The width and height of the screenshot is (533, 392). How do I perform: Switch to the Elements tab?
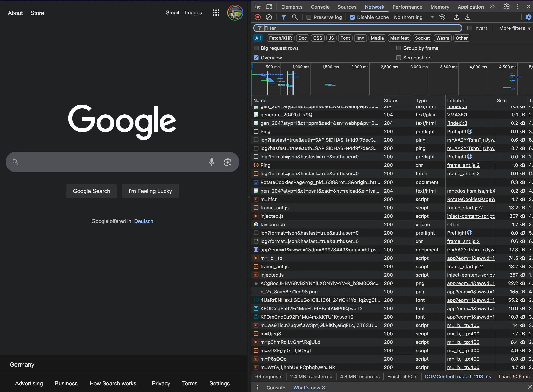pos(292,7)
